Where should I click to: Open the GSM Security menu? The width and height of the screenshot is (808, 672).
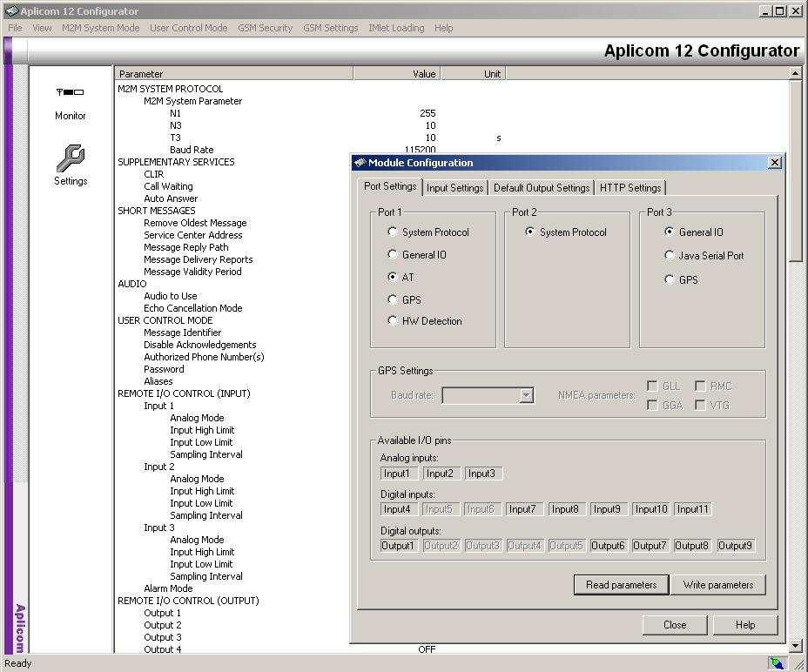[x=265, y=28]
